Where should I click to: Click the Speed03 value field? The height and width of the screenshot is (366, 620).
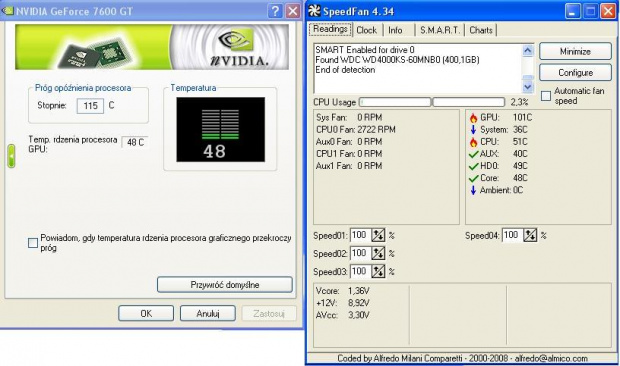pyautogui.click(x=360, y=272)
